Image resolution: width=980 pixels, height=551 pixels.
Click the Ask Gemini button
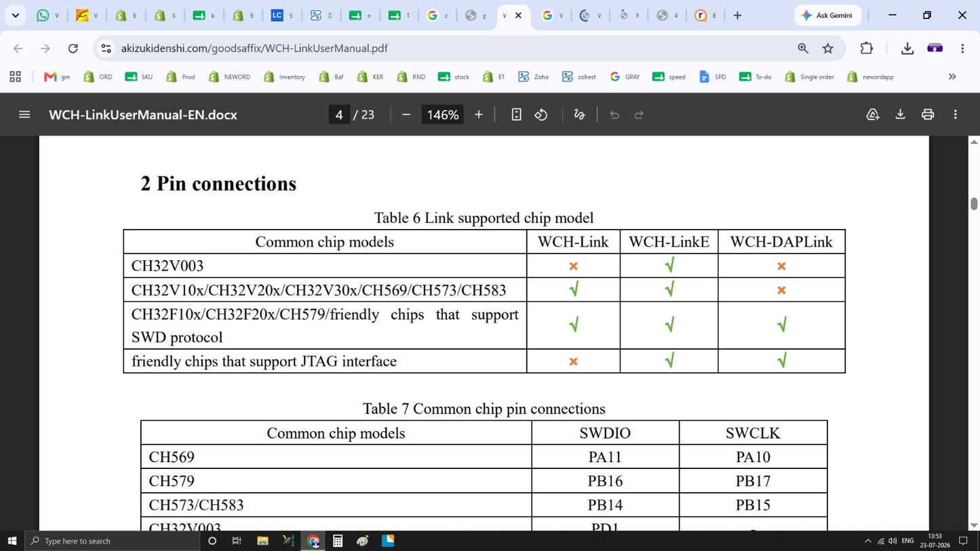[827, 15]
